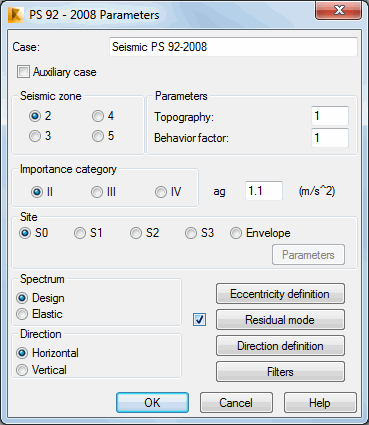Confirm settings with the OK button
Screen dimensions: 369x425
click(x=152, y=403)
